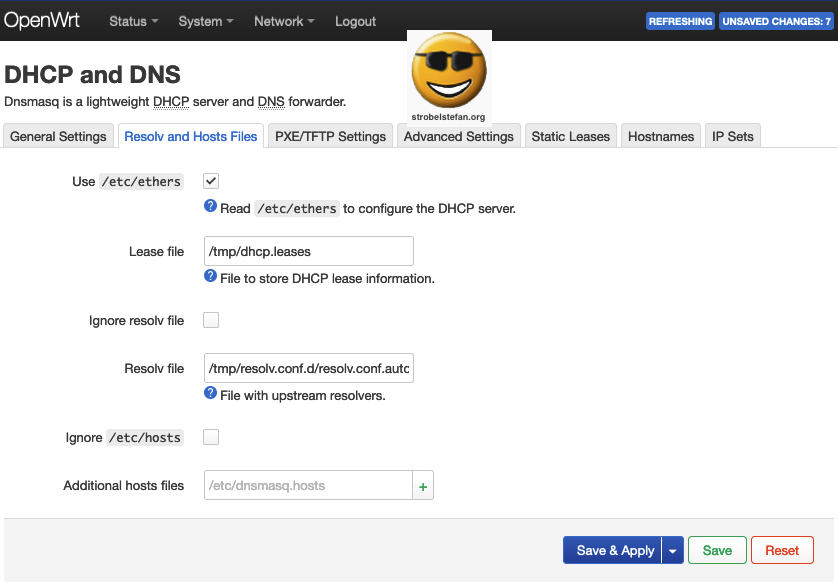Image resolution: width=838 pixels, height=587 pixels.
Task: Click the REFRESHING indicator
Action: pyautogui.click(x=680, y=20)
